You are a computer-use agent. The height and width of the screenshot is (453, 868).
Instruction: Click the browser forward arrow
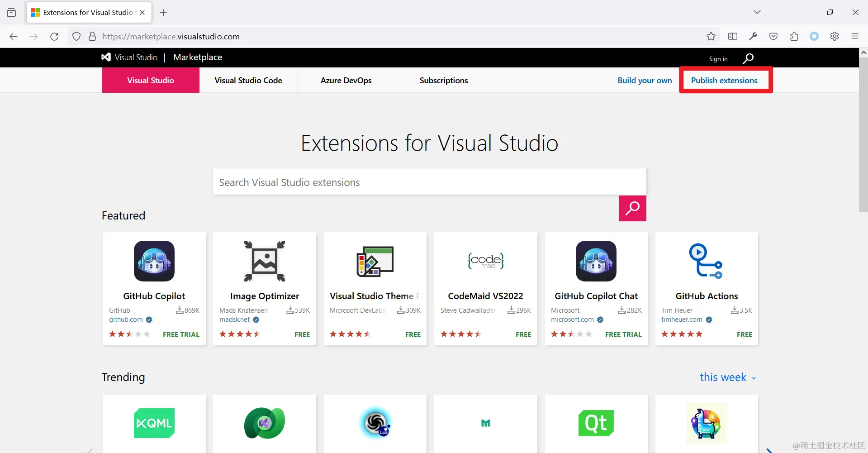pyautogui.click(x=34, y=37)
